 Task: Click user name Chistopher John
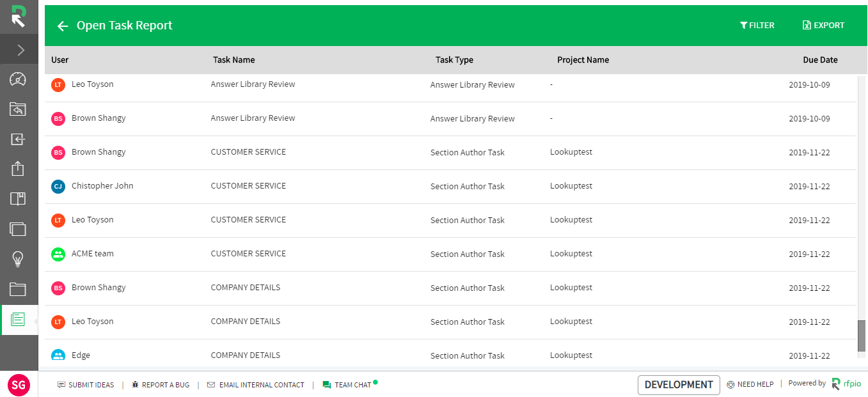(x=102, y=186)
